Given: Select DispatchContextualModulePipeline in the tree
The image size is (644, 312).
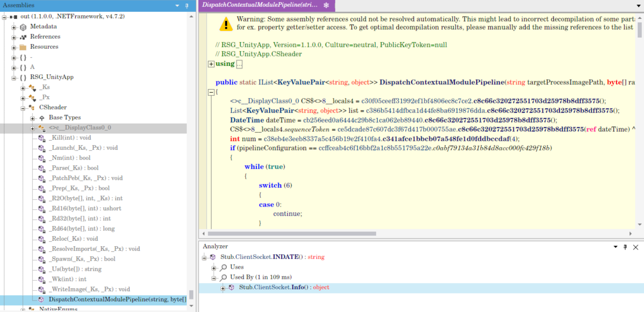Looking at the screenshot, I should [x=117, y=299].
